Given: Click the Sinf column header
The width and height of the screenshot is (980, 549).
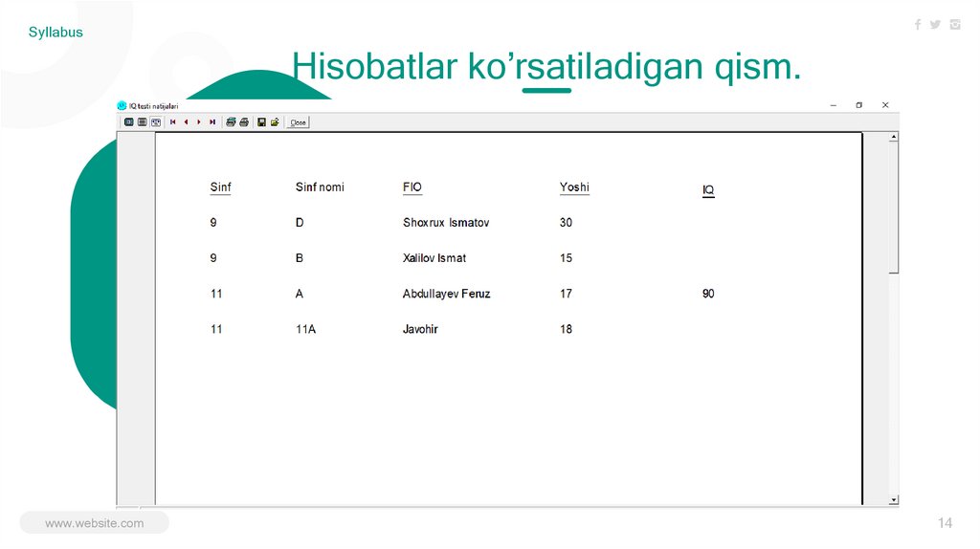Looking at the screenshot, I should (x=221, y=187).
